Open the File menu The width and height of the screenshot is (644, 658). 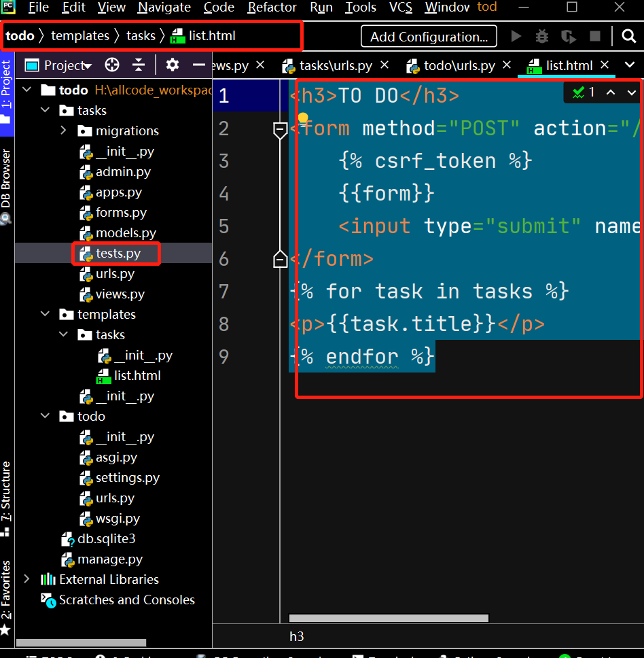tap(39, 7)
